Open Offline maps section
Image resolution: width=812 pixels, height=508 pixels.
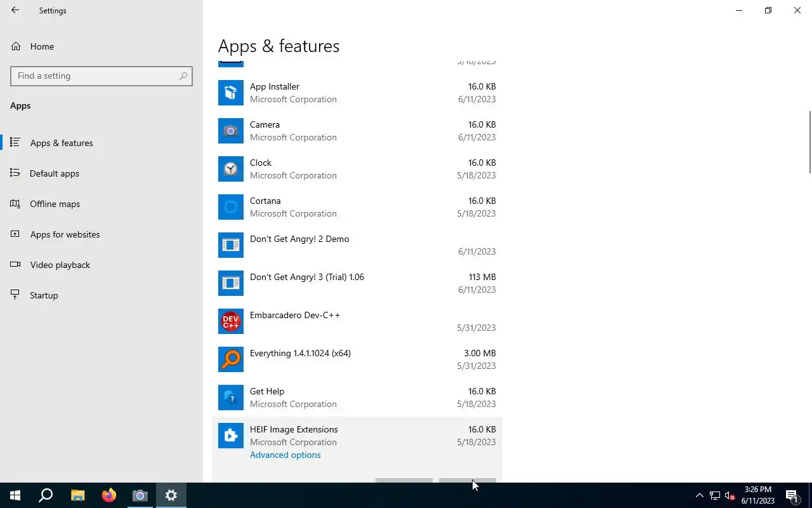[x=101, y=204]
